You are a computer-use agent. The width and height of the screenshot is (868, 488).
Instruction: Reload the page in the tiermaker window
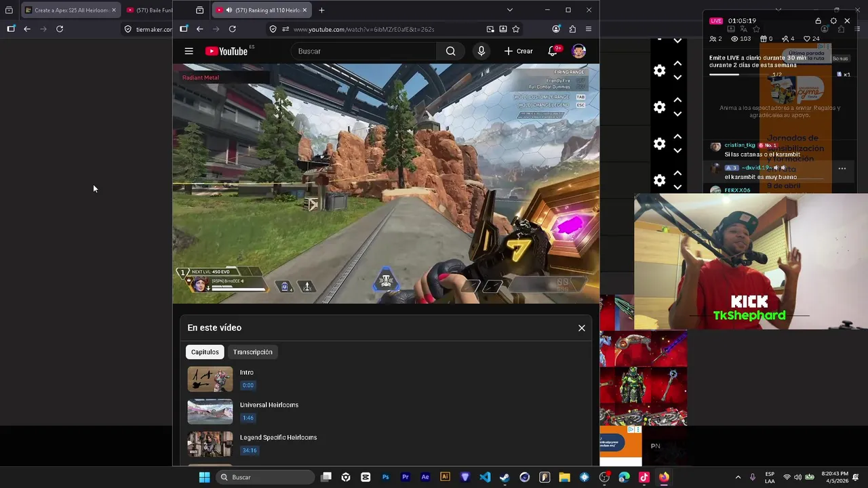[x=60, y=29]
